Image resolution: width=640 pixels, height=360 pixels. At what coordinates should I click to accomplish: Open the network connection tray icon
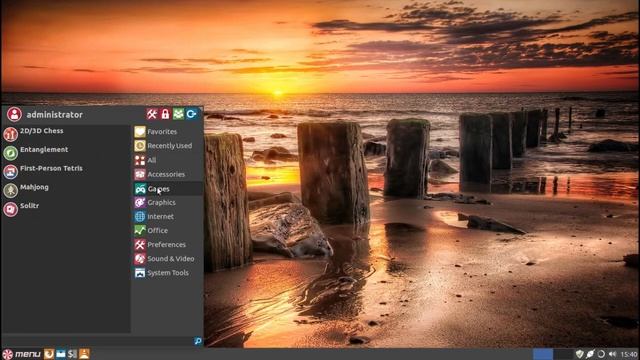[x=590, y=354]
